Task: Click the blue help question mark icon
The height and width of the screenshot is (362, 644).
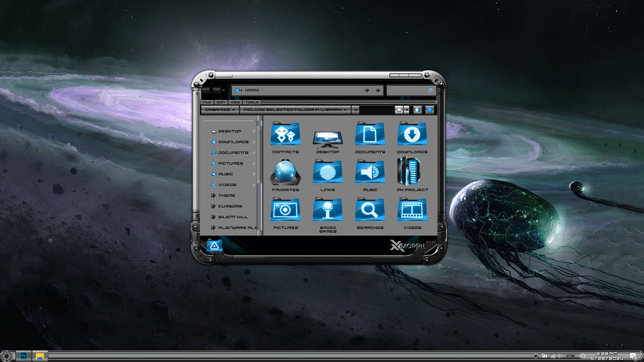Action: click(429, 110)
